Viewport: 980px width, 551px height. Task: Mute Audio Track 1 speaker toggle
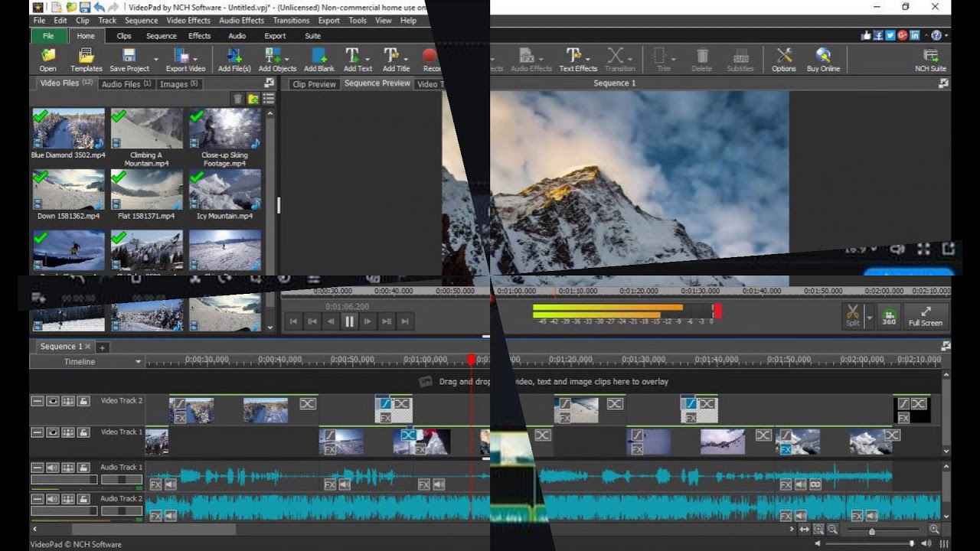(x=53, y=468)
